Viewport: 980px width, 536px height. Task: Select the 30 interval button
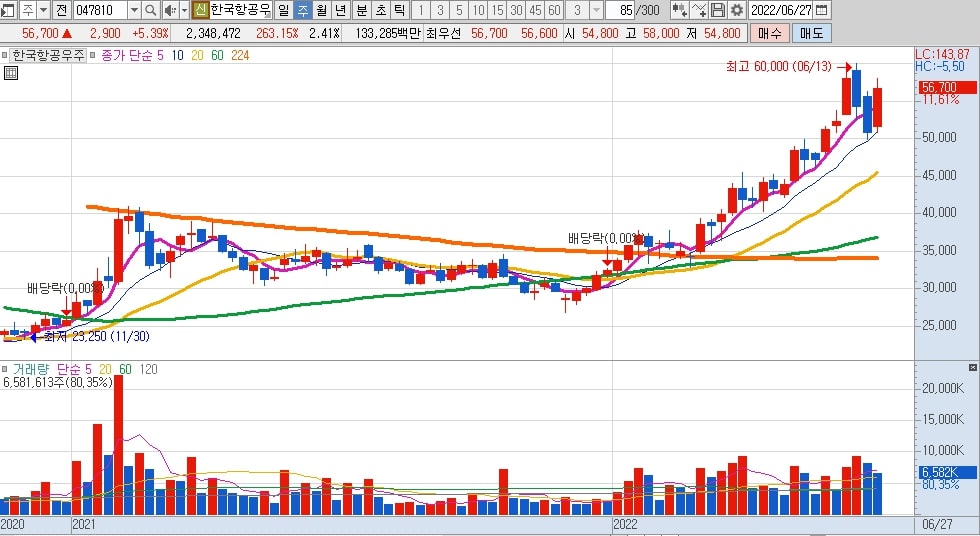(516, 10)
